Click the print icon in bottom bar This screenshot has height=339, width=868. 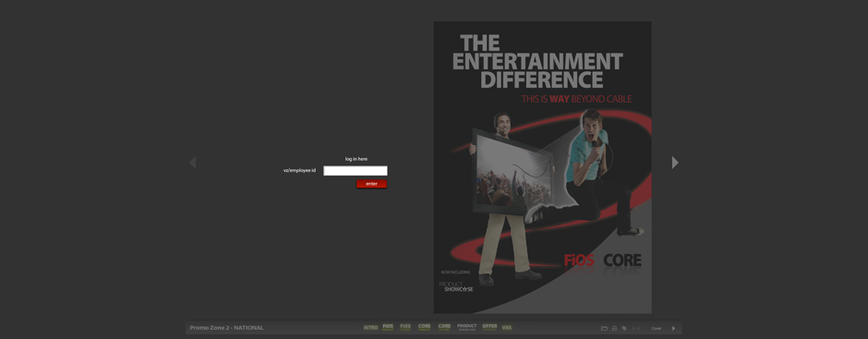click(x=614, y=329)
